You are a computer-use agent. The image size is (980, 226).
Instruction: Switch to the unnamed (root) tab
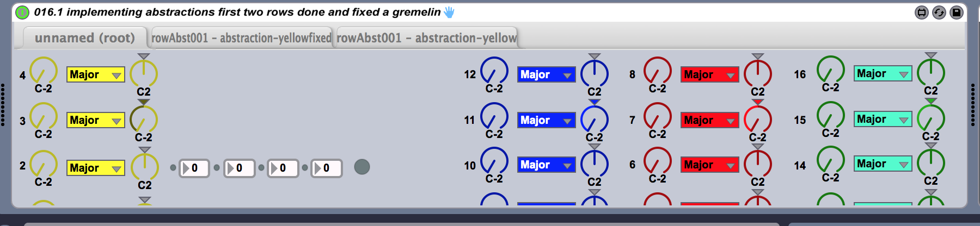pyautogui.click(x=84, y=38)
